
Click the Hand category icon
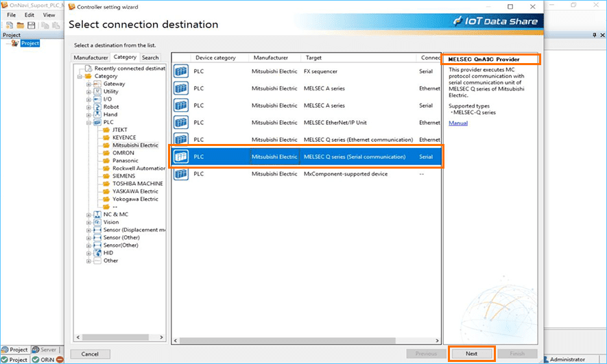click(x=97, y=114)
